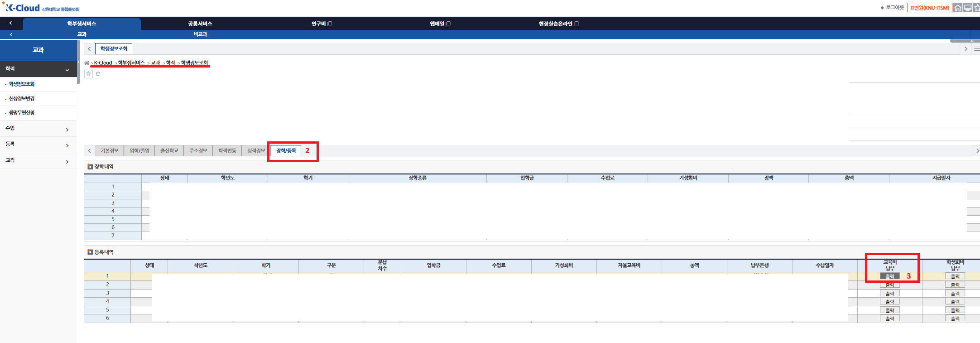Expand the 교직 sidebar section
This screenshot has width=980, height=343.
tap(38, 161)
